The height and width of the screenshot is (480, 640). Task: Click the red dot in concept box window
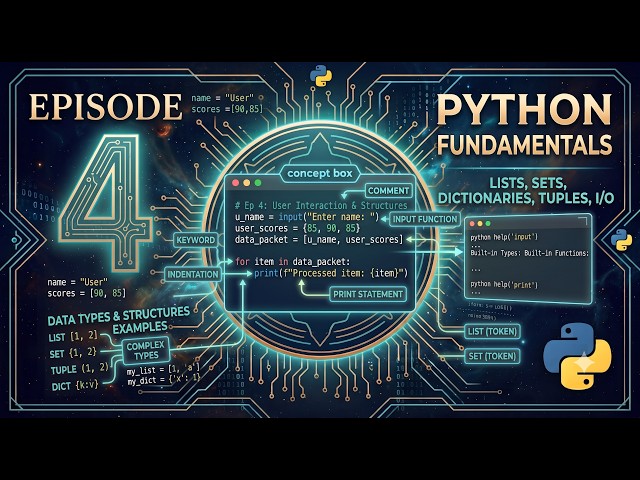236,183
